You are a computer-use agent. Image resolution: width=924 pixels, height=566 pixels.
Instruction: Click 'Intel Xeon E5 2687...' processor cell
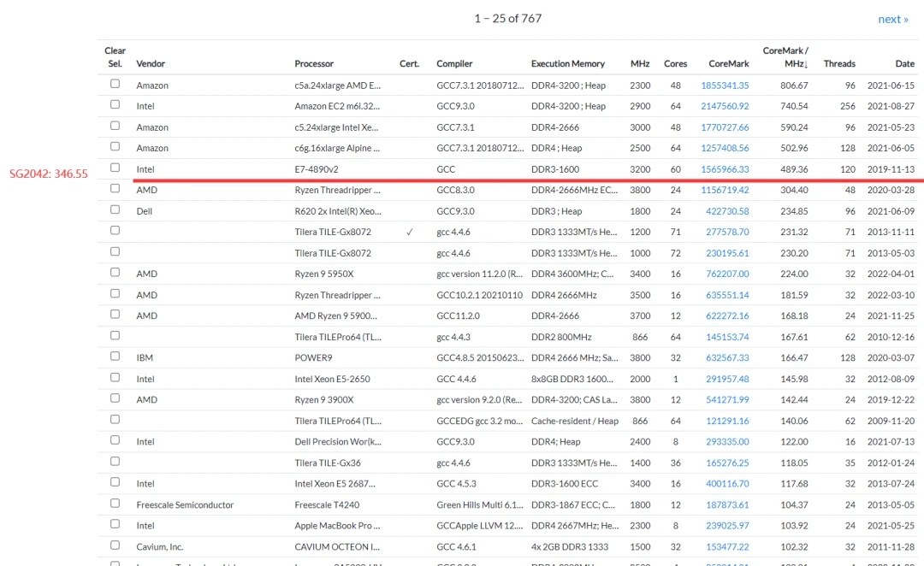(335, 484)
